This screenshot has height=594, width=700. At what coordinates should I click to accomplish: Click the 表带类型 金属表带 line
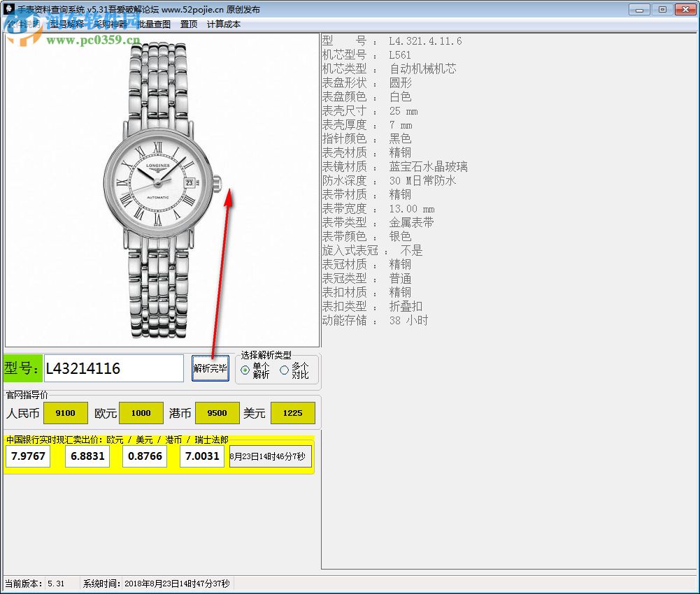378,222
